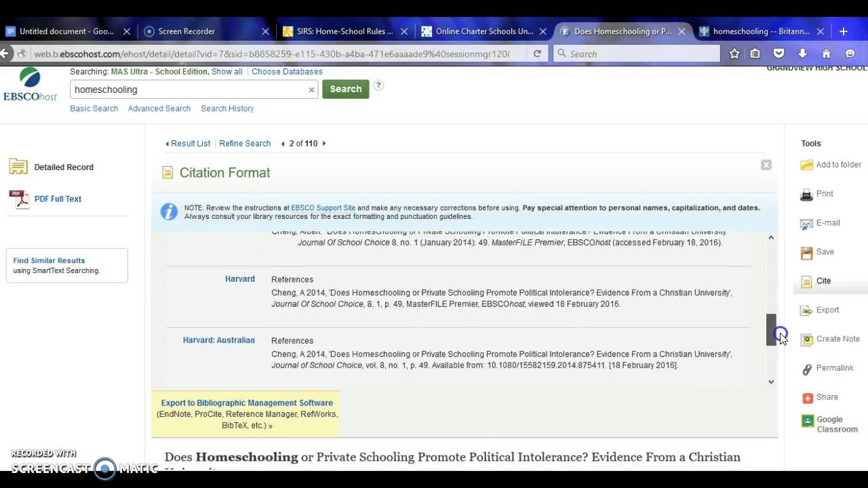The width and height of the screenshot is (868, 488).
Task: Click the browser reading list icon
Action: pos(755,54)
